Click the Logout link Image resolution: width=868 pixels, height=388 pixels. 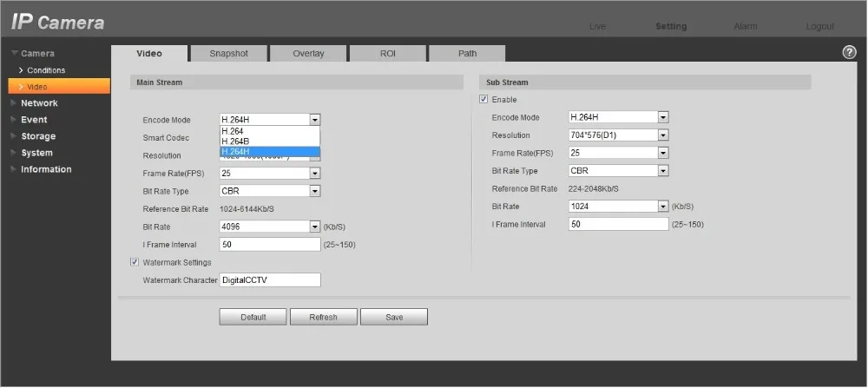(820, 27)
